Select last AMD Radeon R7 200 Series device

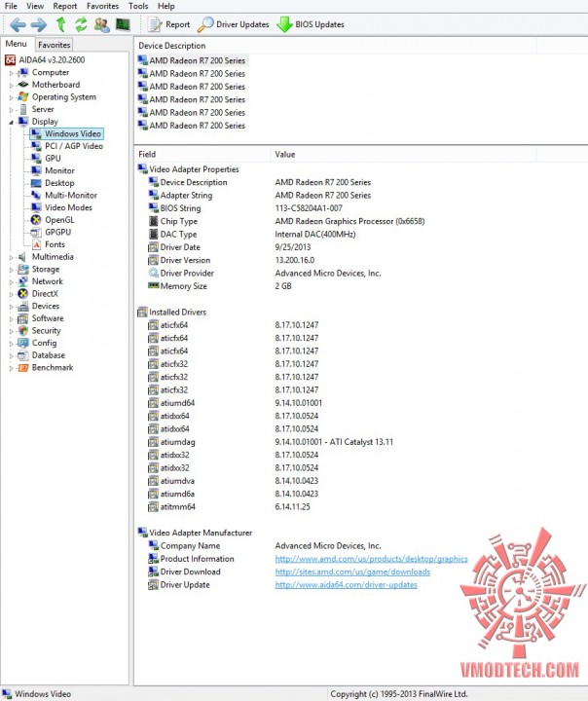click(193, 126)
